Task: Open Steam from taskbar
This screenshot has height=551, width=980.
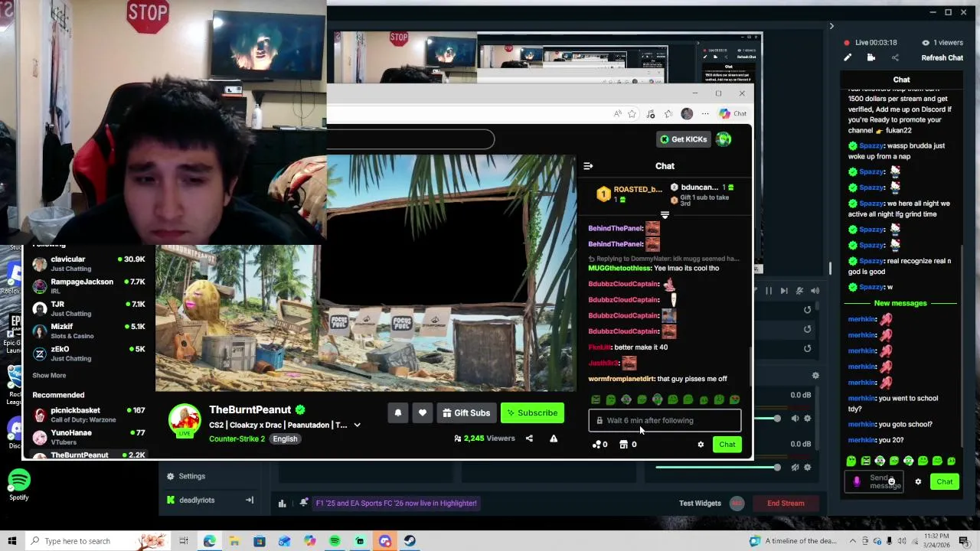Action: 410,541
